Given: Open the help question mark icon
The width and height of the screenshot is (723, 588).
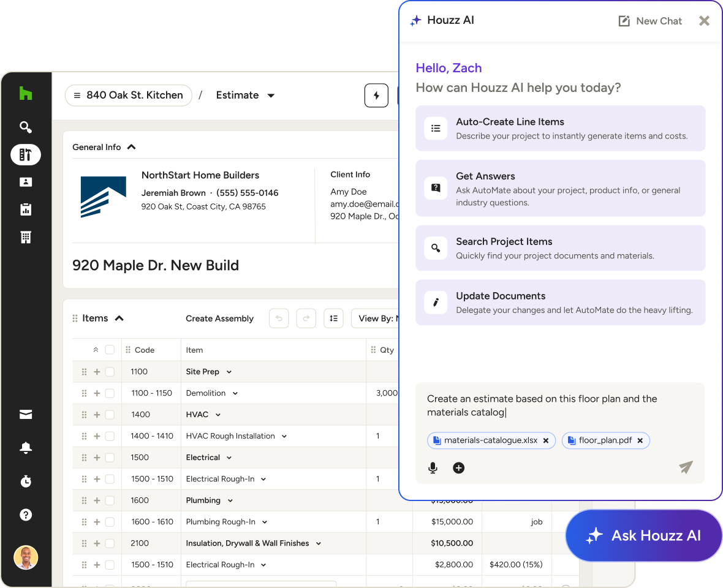Looking at the screenshot, I should (x=26, y=514).
